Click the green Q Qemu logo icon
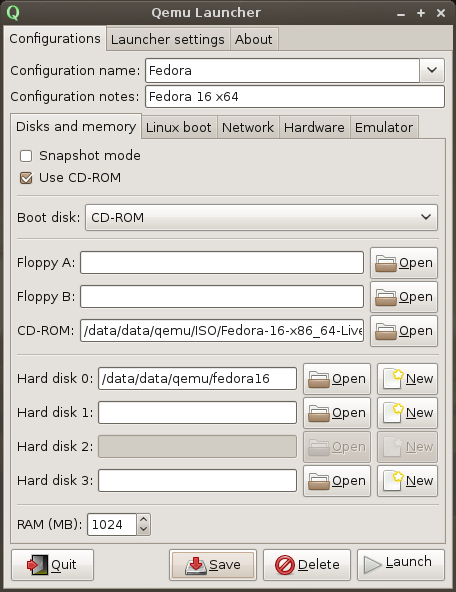The width and height of the screenshot is (456, 592). click(x=13, y=12)
